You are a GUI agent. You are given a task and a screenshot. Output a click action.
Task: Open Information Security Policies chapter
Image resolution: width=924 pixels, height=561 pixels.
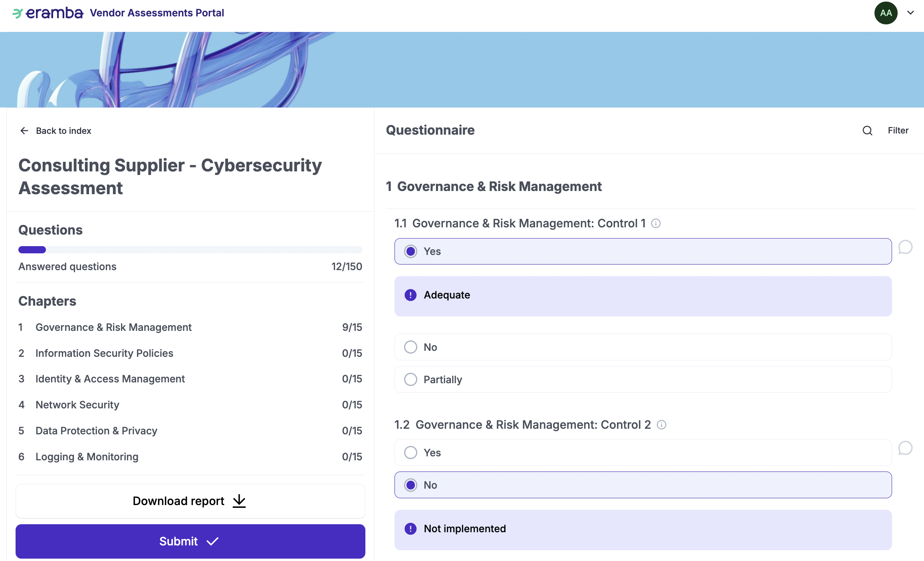point(104,353)
